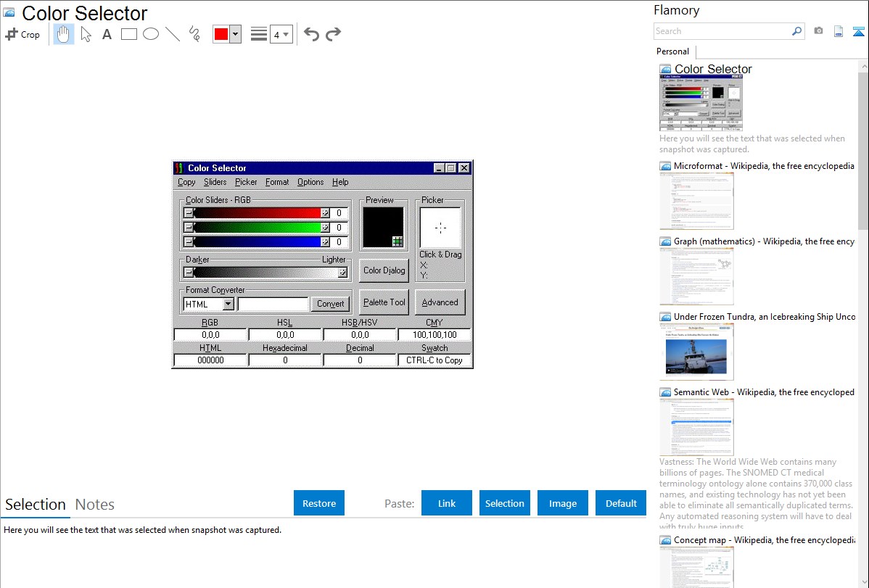The width and height of the screenshot is (869, 588).
Task: Choose the arrow pointer tool
Action: pos(86,34)
